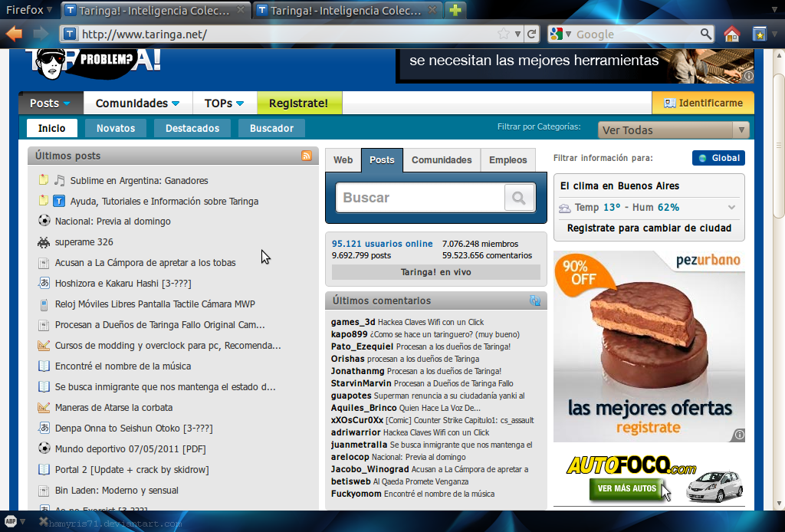Screen dimensions: 785x532
Task: Open the Firefox menu dropdown
Action: point(29,9)
